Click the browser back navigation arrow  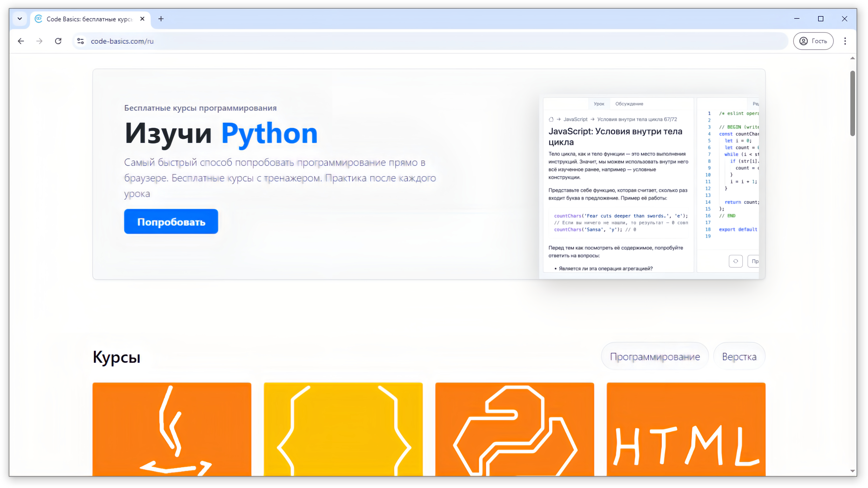21,41
